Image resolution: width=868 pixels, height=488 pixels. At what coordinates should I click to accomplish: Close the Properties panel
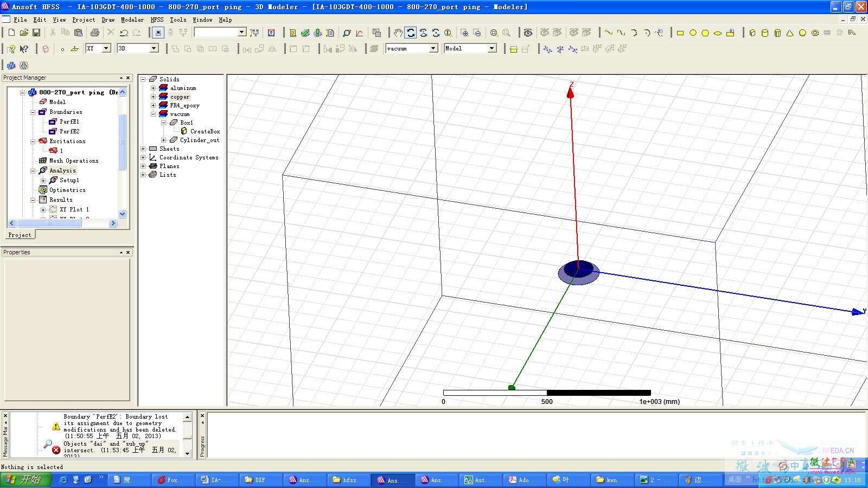(x=128, y=253)
